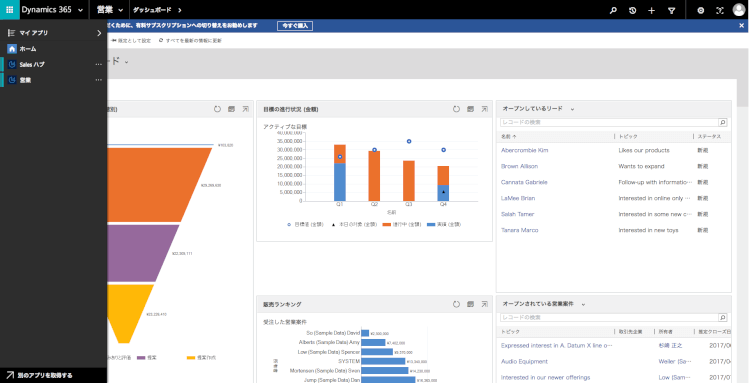
Task: Expand マイ アプリ with its arrow
Action: tap(99, 33)
